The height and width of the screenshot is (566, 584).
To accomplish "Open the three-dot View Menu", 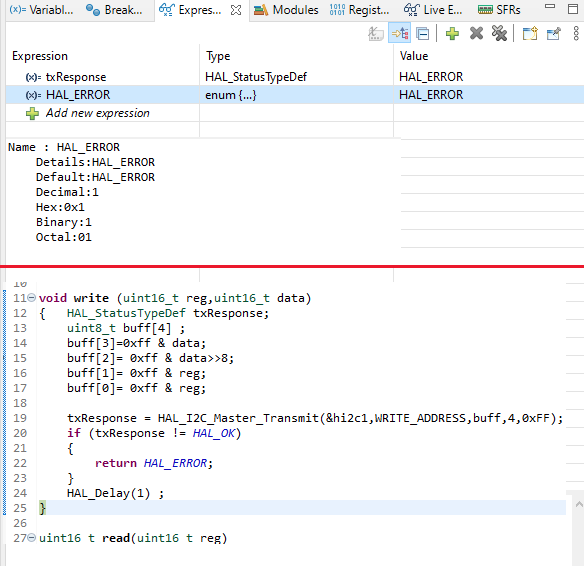I will (x=576, y=34).
